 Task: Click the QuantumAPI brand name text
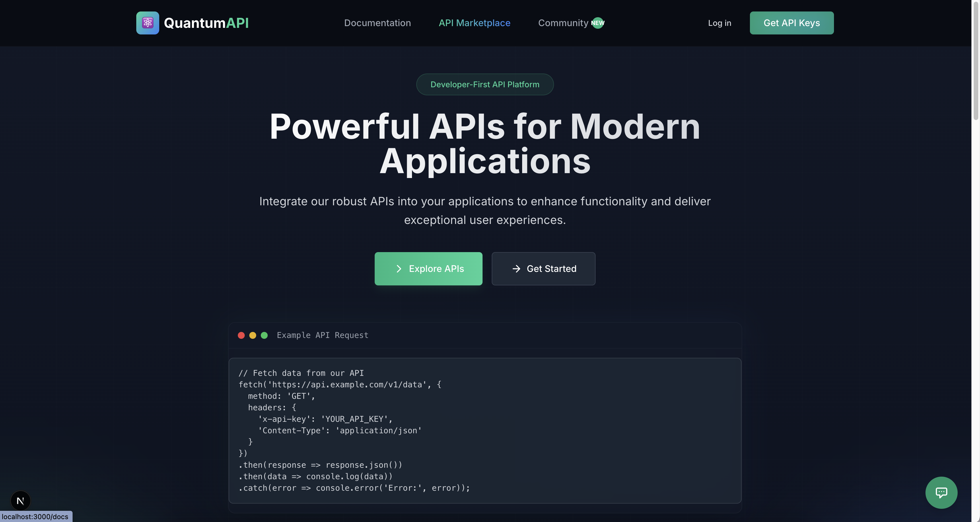[206, 23]
